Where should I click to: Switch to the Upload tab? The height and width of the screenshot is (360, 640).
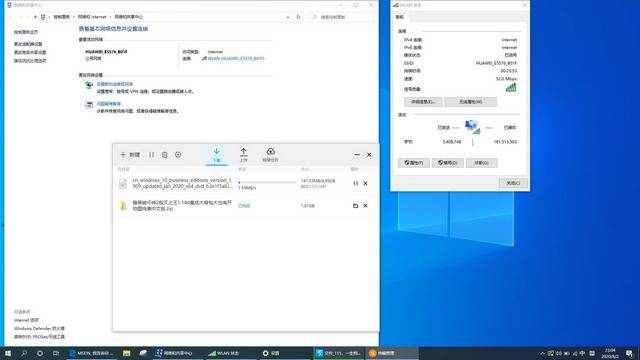tap(244, 156)
